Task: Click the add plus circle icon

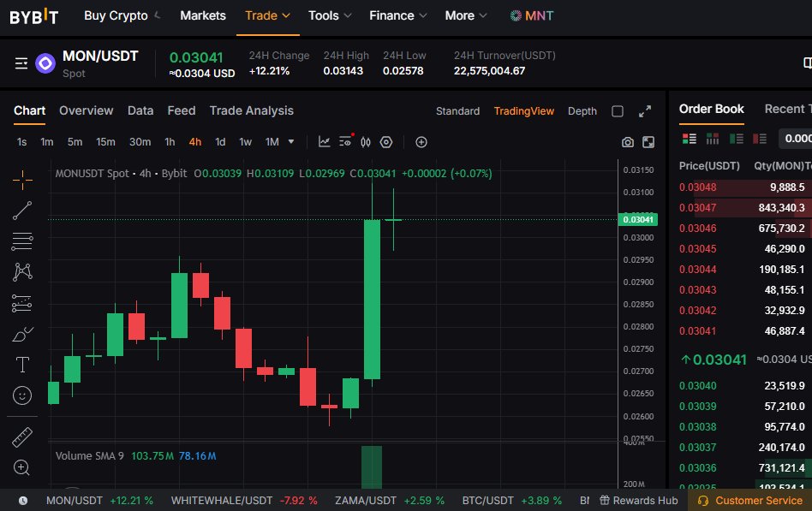Action: pyautogui.click(x=421, y=142)
